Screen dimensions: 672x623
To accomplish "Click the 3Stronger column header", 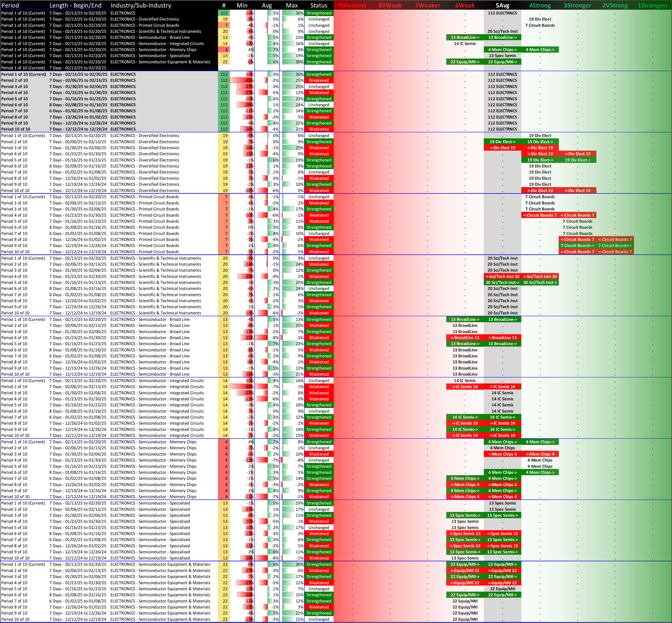I will click(577, 5).
